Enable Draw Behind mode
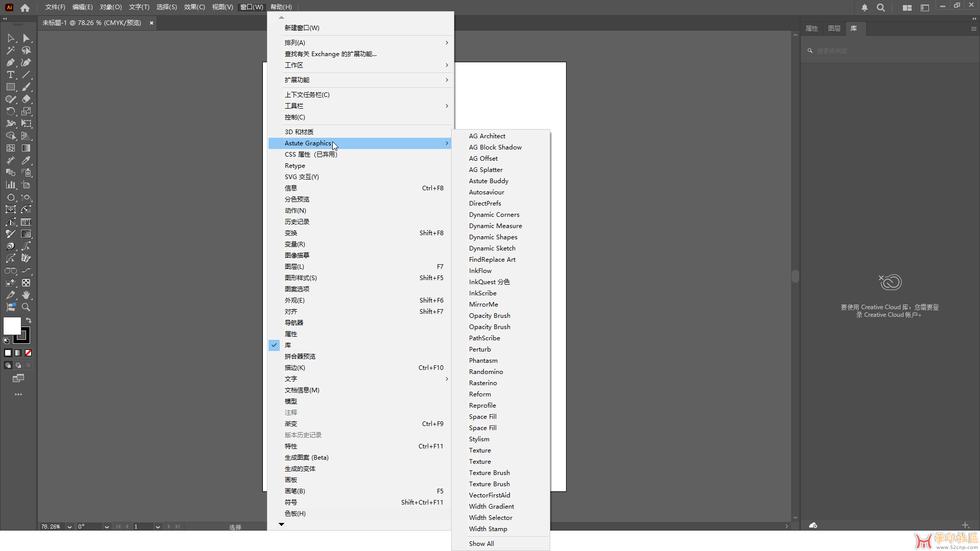This screenshot has width=980, height=551. [x=18, y=365]
